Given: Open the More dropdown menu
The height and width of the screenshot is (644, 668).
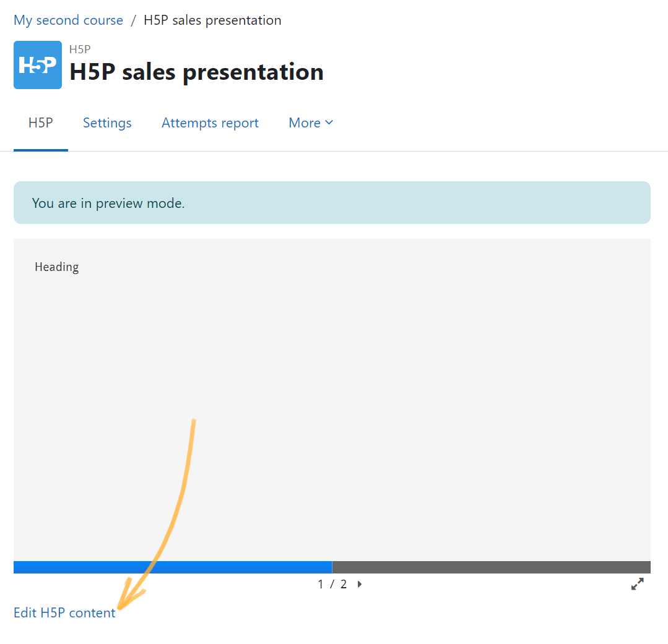Looking at the screenshot, I should (311, 122).
